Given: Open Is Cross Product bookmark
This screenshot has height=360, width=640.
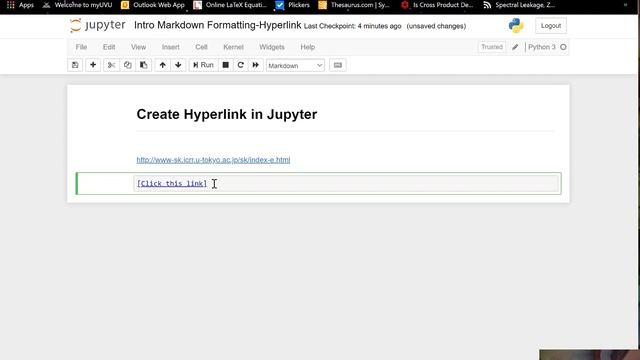Looking at the screenshot, I should tap(437, 5).
